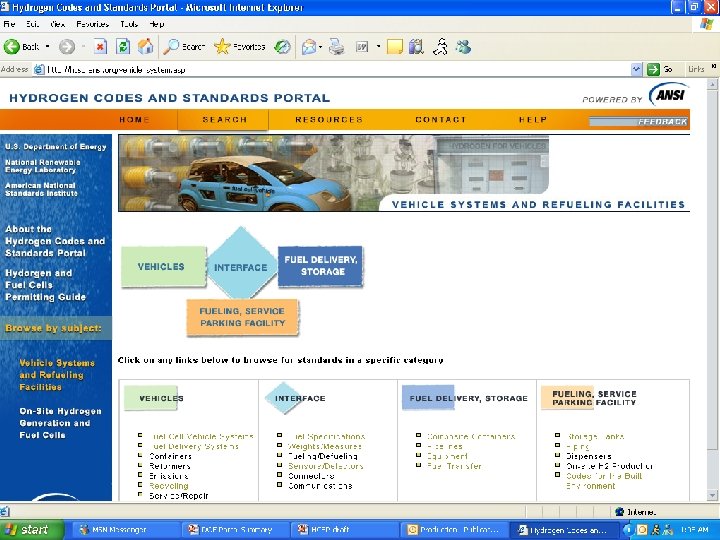Open the Search toolbar button
Image resolution: width=720 pixels, height=540 pixels.
[x=185, y=46]
